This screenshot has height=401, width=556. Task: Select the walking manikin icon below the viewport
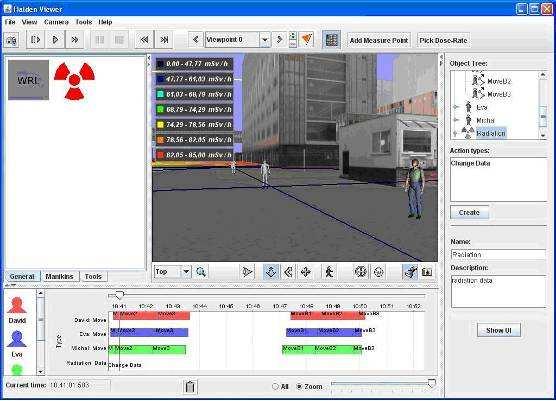pyautogui.click(x=329, y=272)
